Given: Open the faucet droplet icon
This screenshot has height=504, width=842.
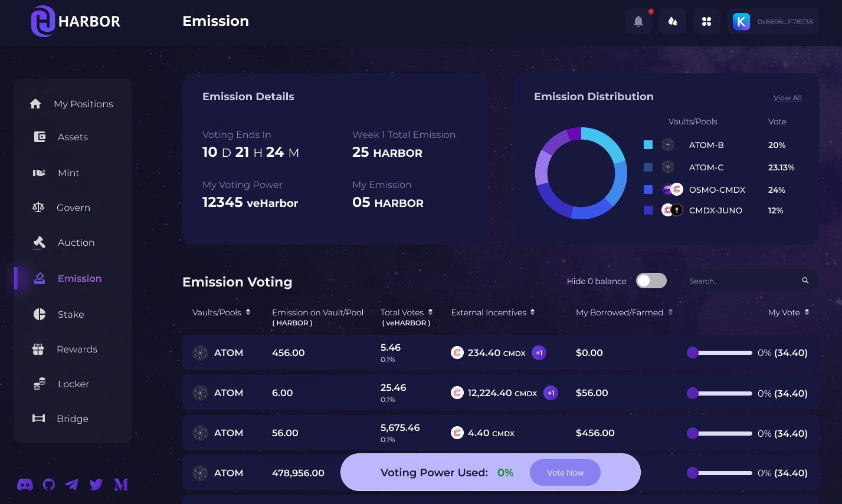Looking at the screenshot, I should point(672,21).
